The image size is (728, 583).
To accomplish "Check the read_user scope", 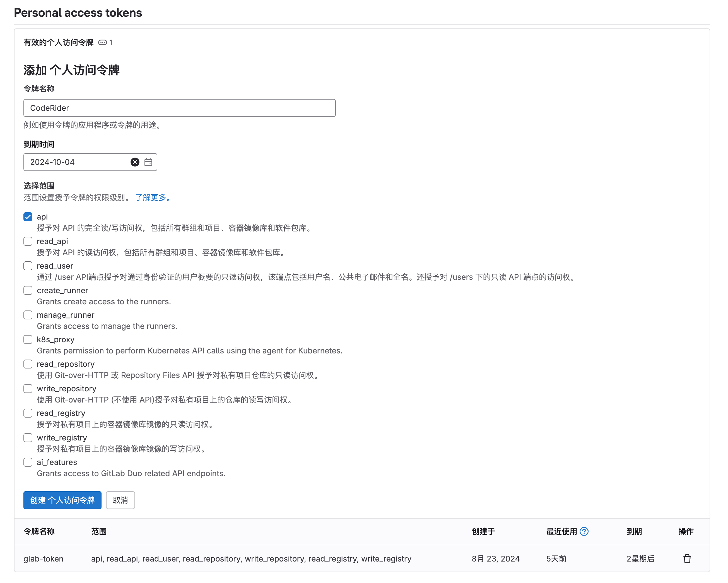I will 28,266.
